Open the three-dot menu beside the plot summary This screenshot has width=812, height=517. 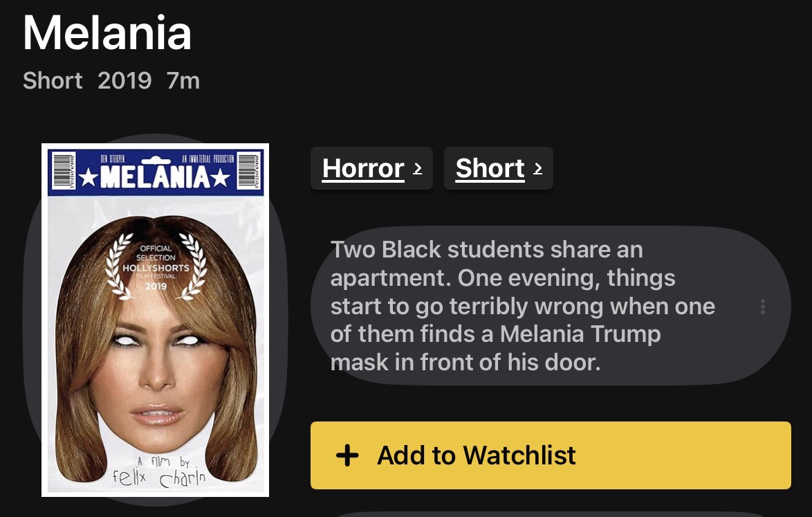click(x=762, y=307)
